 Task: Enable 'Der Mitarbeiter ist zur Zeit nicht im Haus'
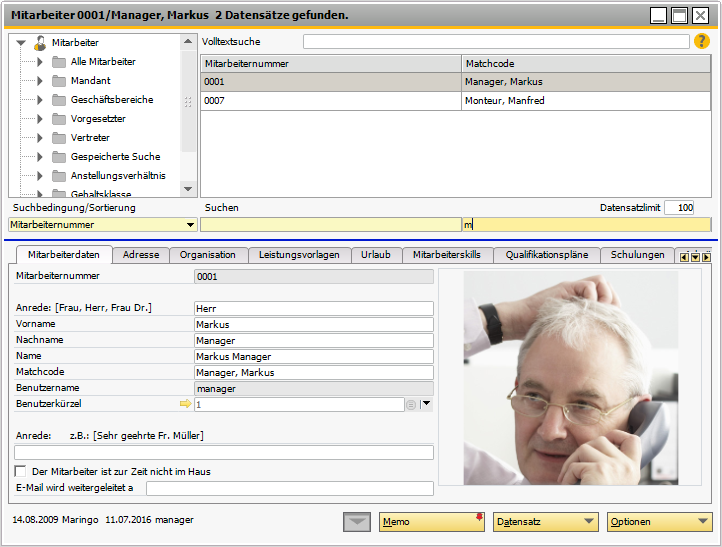(x=21, y=471)
